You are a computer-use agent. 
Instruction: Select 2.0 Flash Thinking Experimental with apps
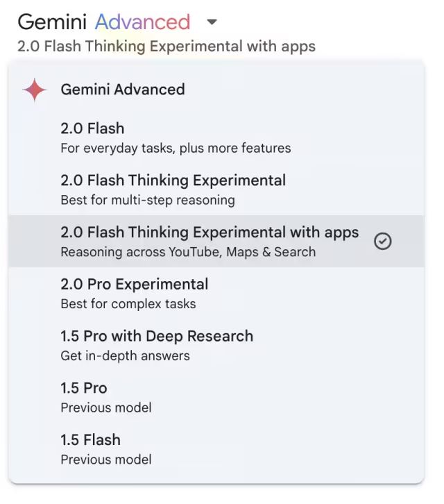point(210,233)
